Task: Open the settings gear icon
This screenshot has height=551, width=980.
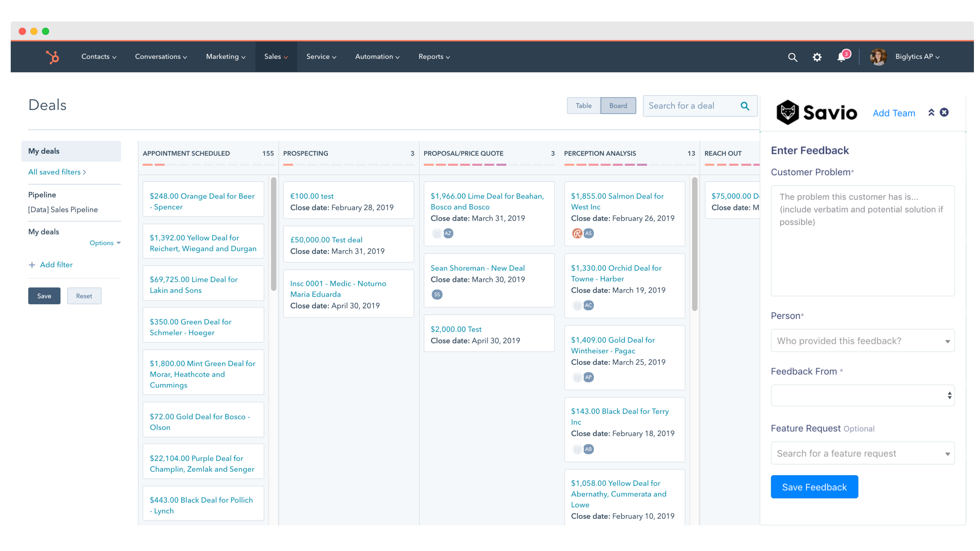Action: tap(817, 57)
